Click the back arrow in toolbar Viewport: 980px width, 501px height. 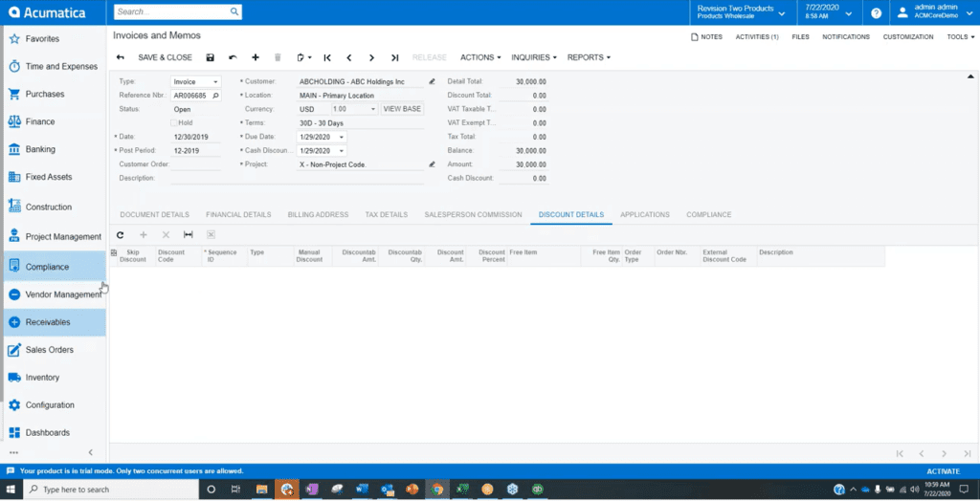pyautogui.click(x=121, y=57)
